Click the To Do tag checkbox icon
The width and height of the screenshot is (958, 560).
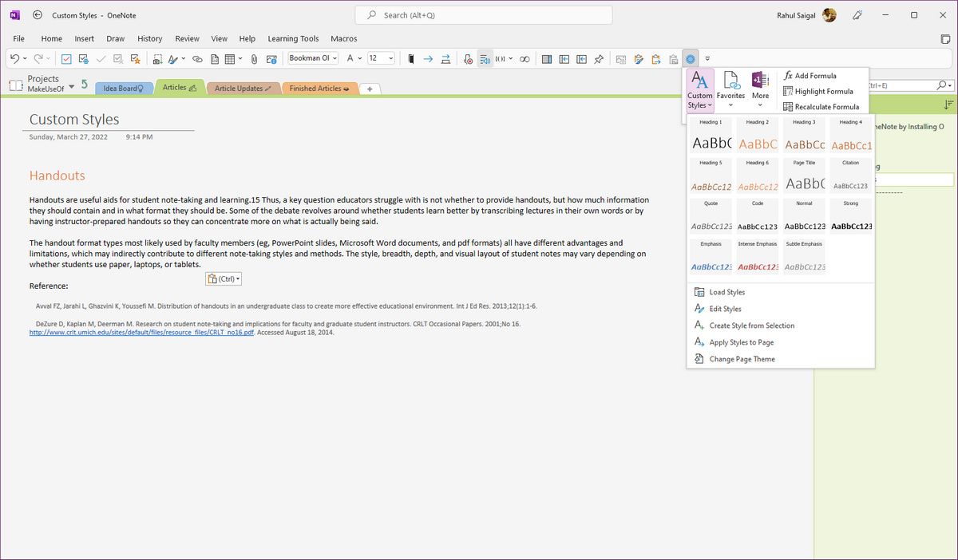click(66, 58)
